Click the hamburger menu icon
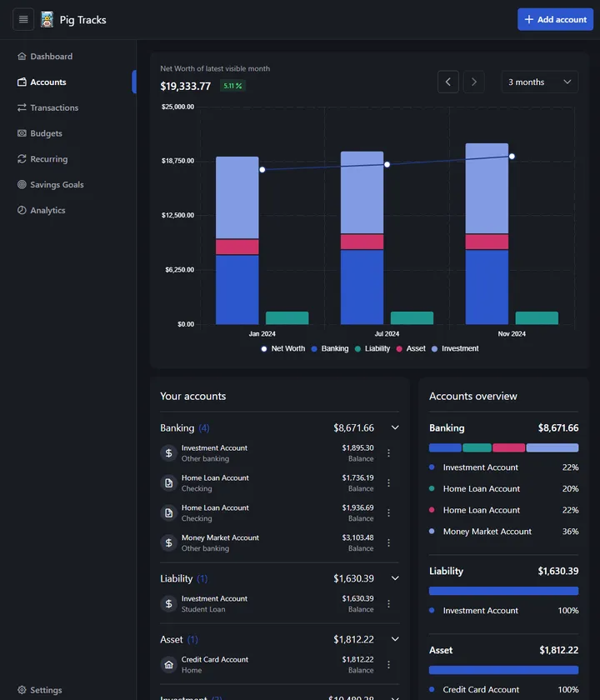 click(x=23, y=19)
